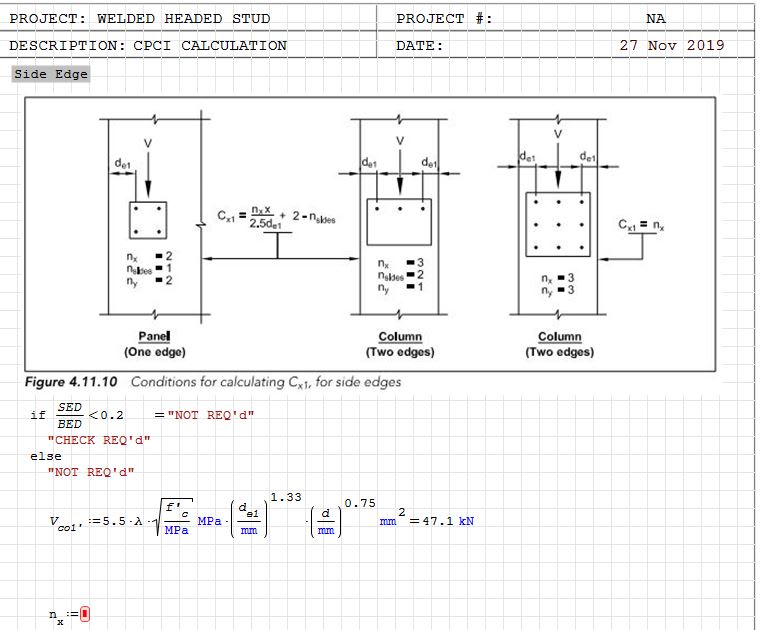
Task: Click the 'DATE:' header label
Action: [x=420, y=46]
